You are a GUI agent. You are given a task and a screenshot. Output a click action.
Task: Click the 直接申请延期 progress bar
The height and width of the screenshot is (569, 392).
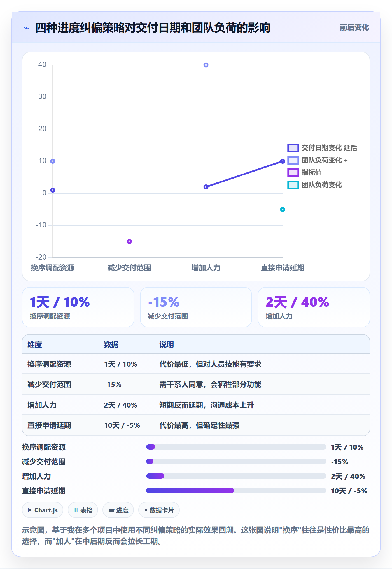pyautogui.click(x=236, y=491)
